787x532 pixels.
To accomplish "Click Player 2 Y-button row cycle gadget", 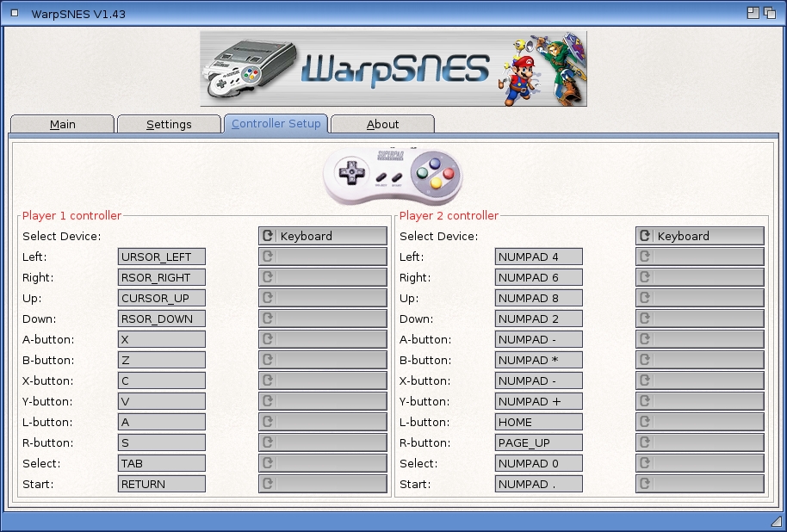I will click(x=700, y=401).
